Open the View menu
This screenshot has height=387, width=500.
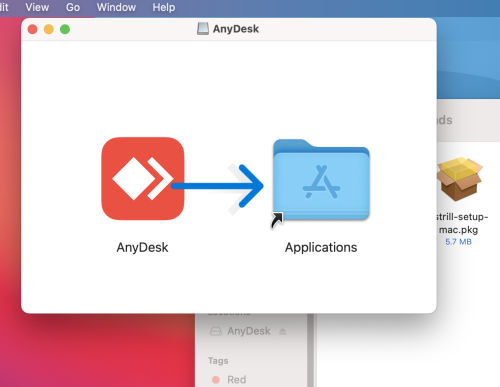[x=37, y=7]
